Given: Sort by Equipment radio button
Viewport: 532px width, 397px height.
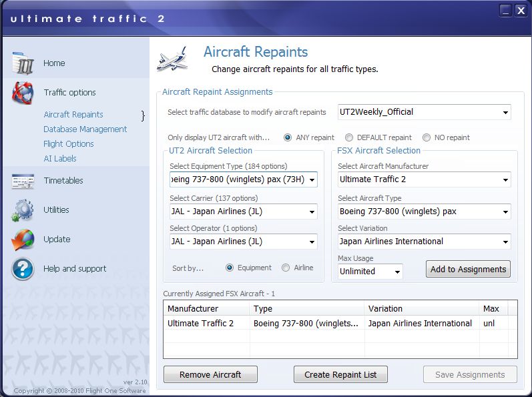Looking at the screenshot, I should 230,268.
